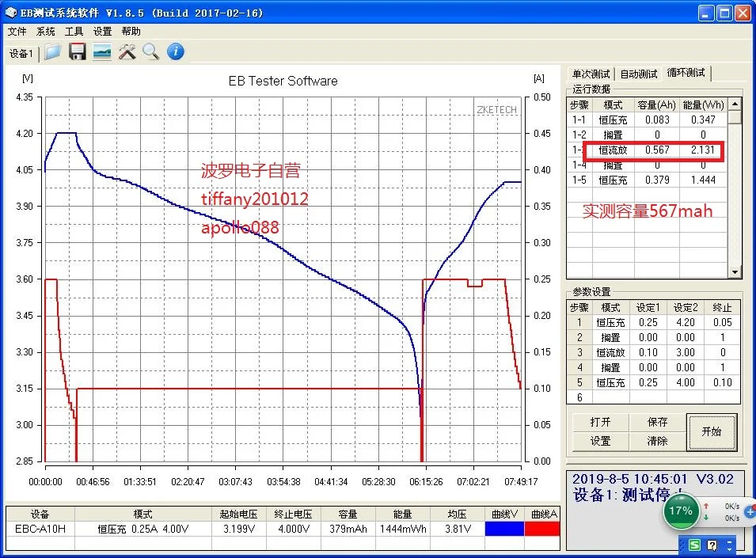
Task: Click the question mark tray icon
Action: tap(712, 545)
